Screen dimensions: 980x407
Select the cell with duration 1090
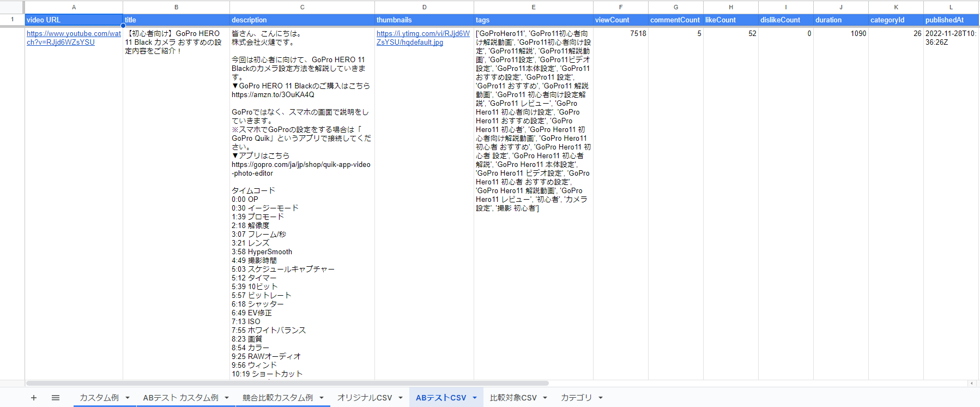pos(841,203)
